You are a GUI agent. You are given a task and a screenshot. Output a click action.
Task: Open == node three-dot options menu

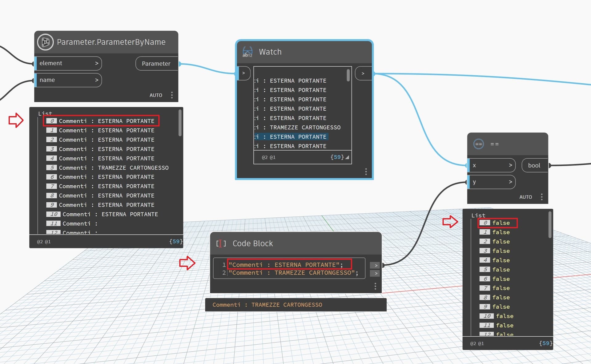point(541,197)
